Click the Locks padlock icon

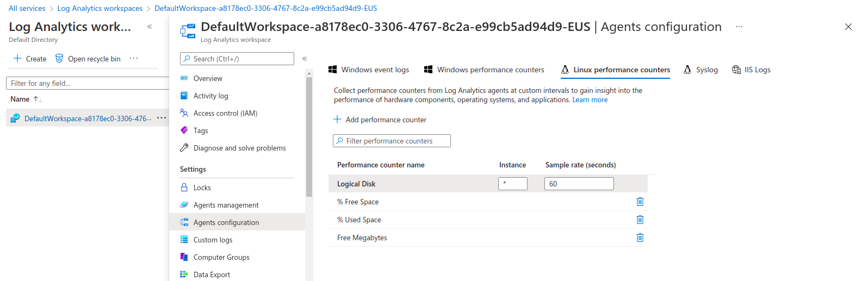[x=184, y=188]
